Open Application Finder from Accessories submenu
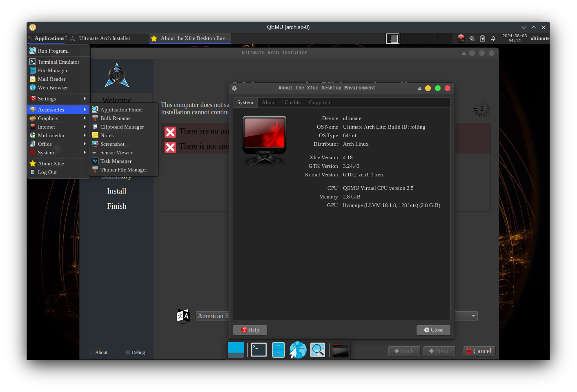Screen dimensions: 577x392 point(124,109)
